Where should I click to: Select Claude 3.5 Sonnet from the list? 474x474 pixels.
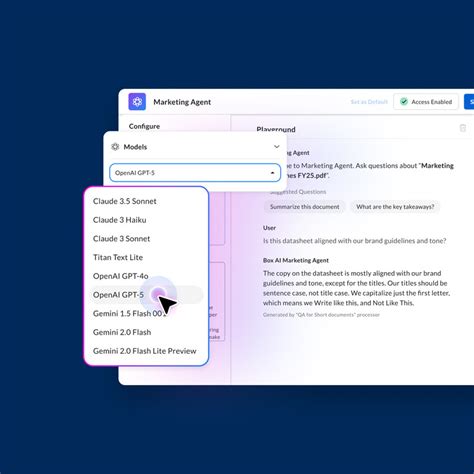(x=125, y=201)
